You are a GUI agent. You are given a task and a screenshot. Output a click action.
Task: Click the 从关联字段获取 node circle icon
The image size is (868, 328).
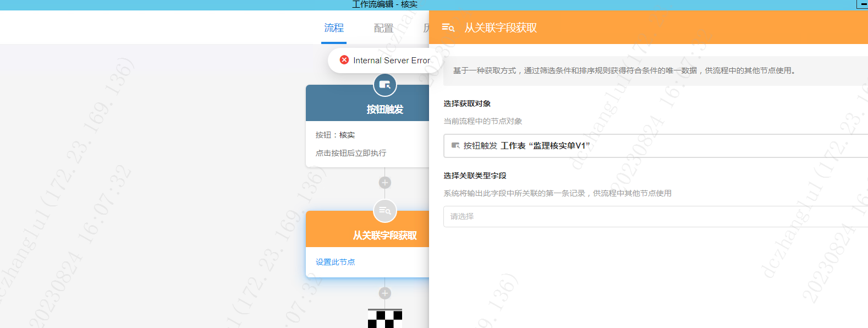[385, 211]
